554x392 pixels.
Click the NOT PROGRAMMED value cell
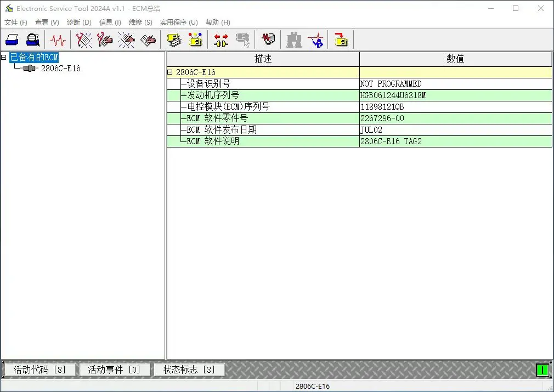pyautogui.click(x=455, y=84)
